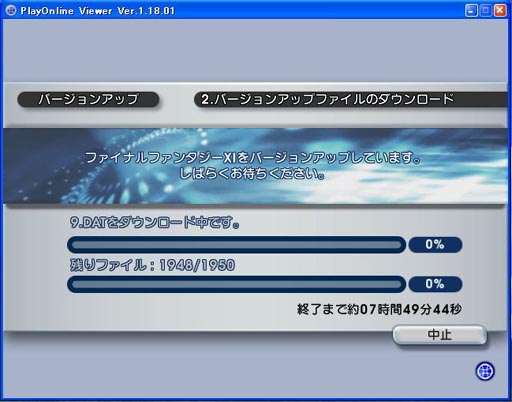Click the remaining time 07時間49分44秒 text

[411, 309]
